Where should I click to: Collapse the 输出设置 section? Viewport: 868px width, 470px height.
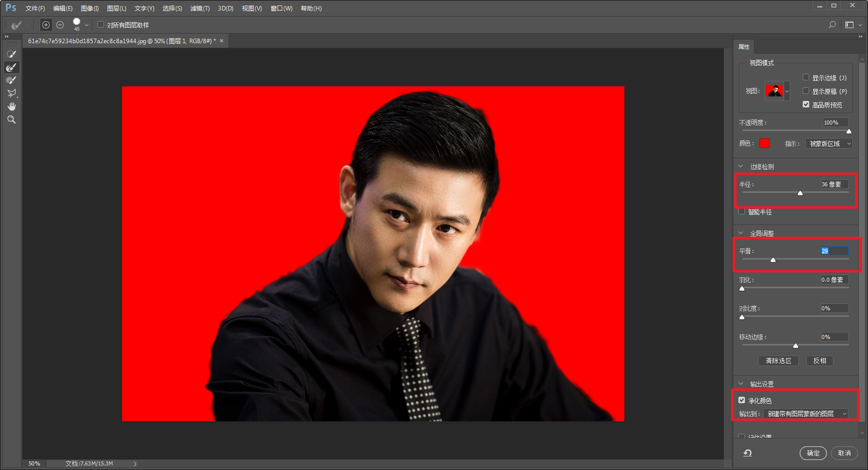[x=741, y=384]
